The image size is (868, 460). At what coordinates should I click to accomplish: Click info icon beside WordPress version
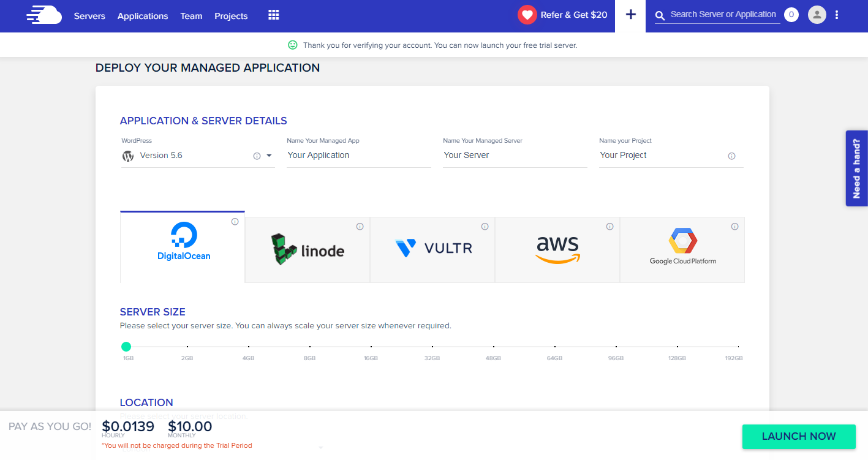[257, 156]
